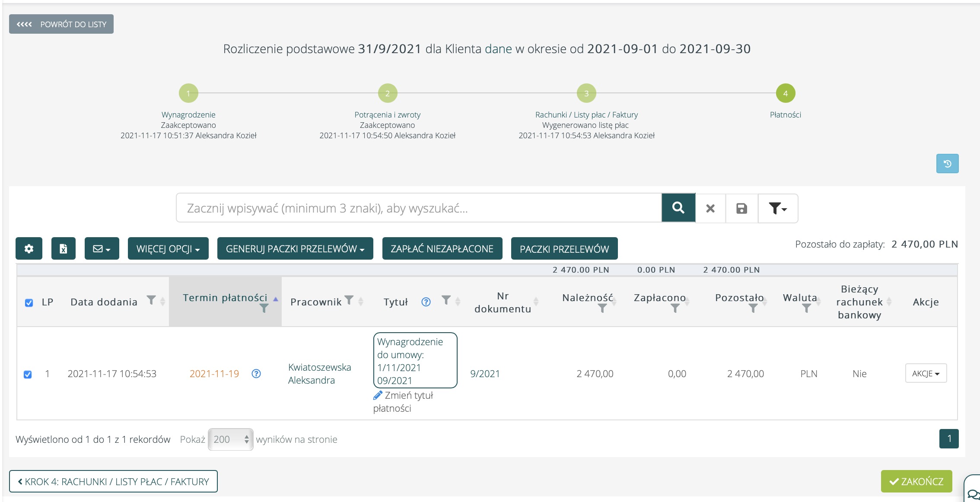The height and width of the screenshot is (502, 980).
Task: Open Generuj paczki przelewów menu
Action: (x=295, y=249)
